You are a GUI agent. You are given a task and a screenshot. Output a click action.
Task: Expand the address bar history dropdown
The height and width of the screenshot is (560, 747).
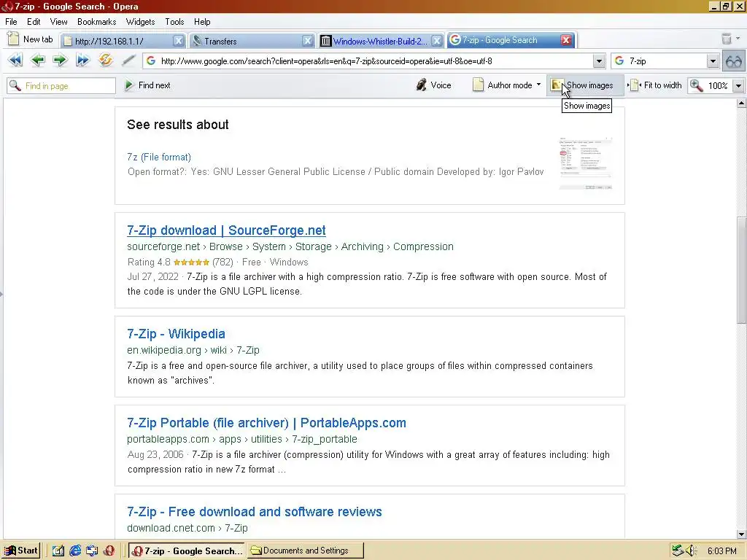click(599, 61)
